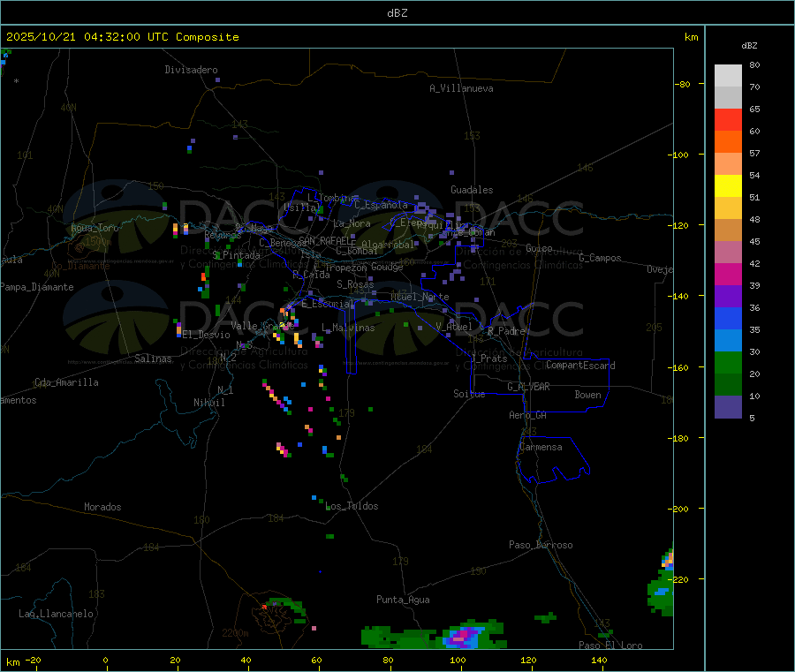Click the Divisadero map label
This screenshot has height=672, width=795.
pyautogui.click(x=191, y=70)
